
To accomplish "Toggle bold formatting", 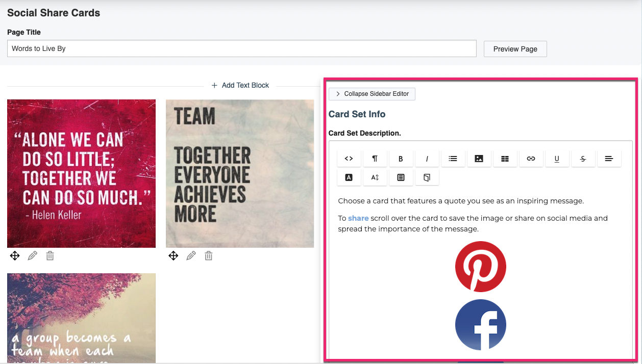I will 401,158.
